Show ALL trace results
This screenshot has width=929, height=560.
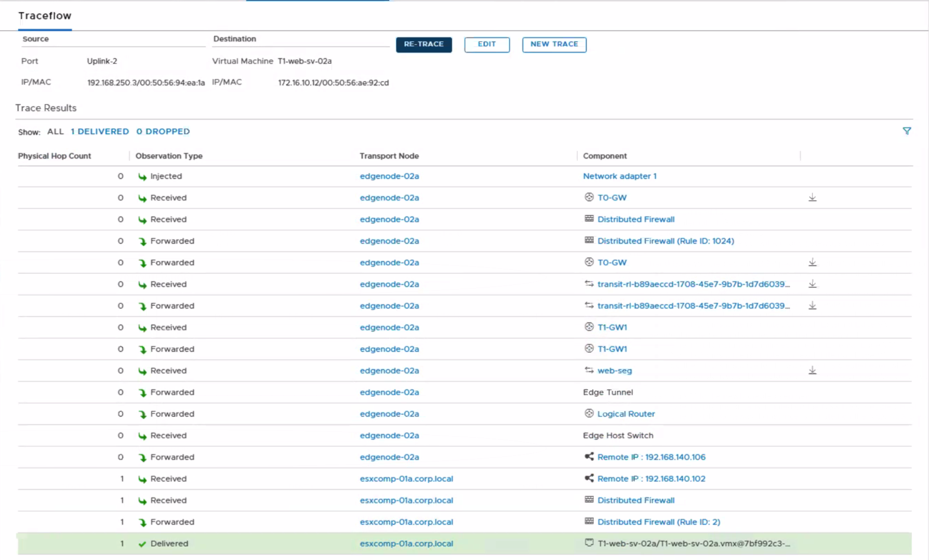55,131
